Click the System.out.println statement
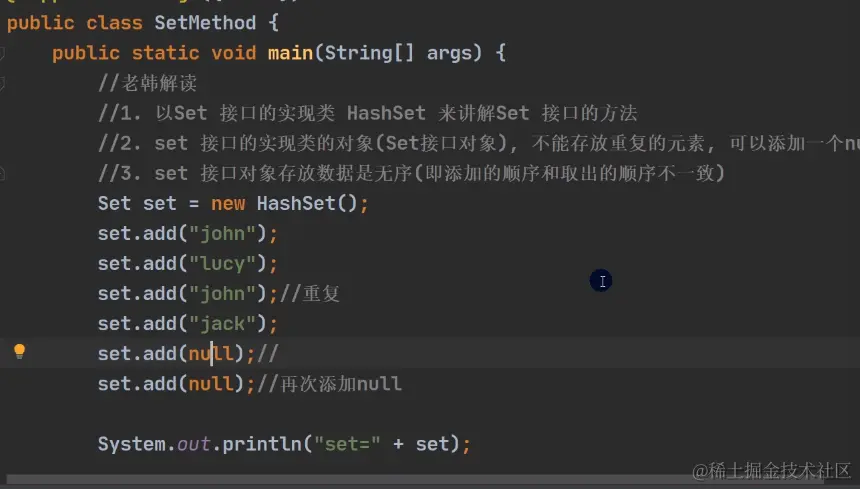This screenshot has height=489, width=860. pyautogui.click(x=284, y=444)
